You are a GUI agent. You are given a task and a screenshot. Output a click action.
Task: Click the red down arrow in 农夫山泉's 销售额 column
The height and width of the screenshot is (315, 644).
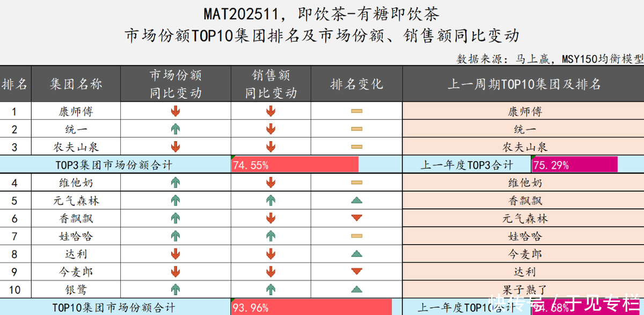270,147
